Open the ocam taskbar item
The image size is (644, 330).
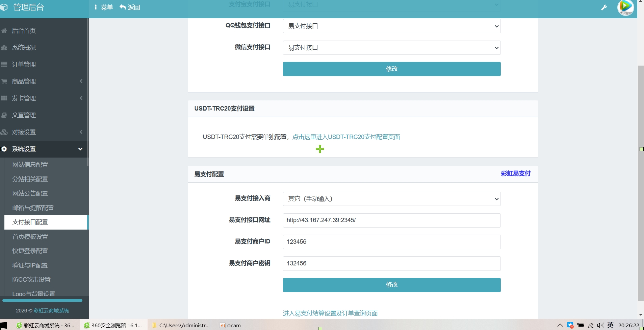(x=230, y=325)
